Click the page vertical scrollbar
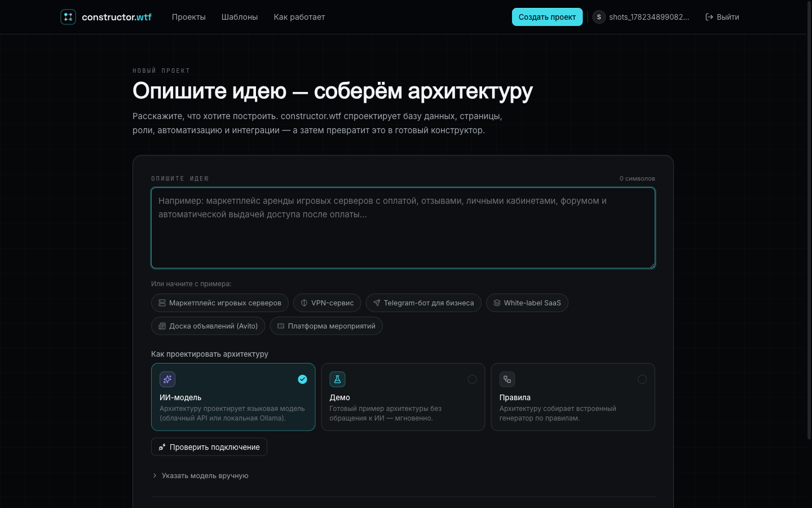This screenshot has height=508, width=812. pos(809,220)
